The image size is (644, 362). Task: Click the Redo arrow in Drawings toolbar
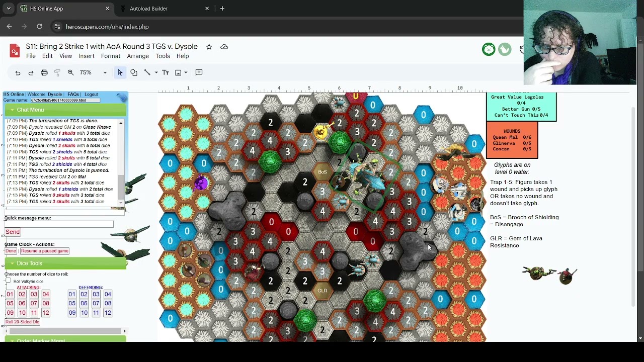(x=31, y=72)
